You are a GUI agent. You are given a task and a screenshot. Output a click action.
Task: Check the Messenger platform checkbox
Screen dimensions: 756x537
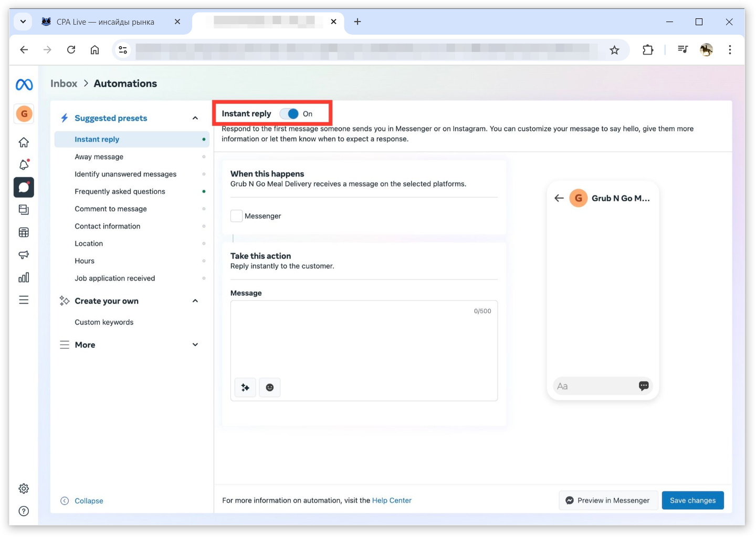click(236, 216)
